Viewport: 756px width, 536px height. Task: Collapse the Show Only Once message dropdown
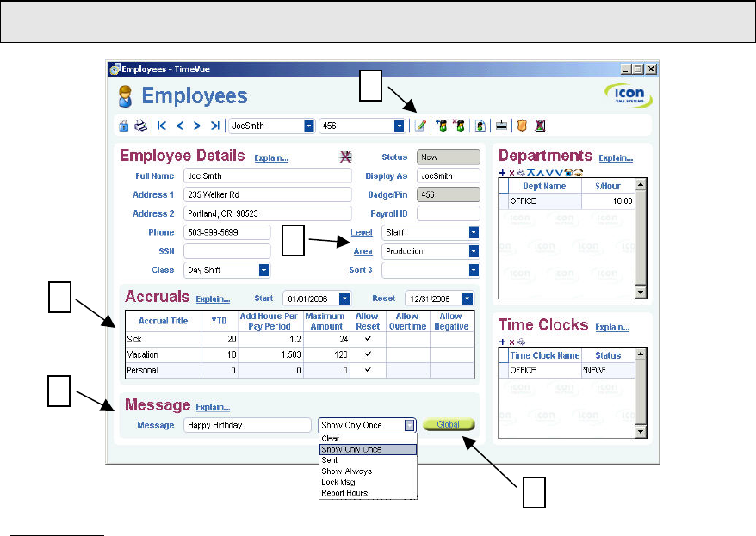[409, 425]
